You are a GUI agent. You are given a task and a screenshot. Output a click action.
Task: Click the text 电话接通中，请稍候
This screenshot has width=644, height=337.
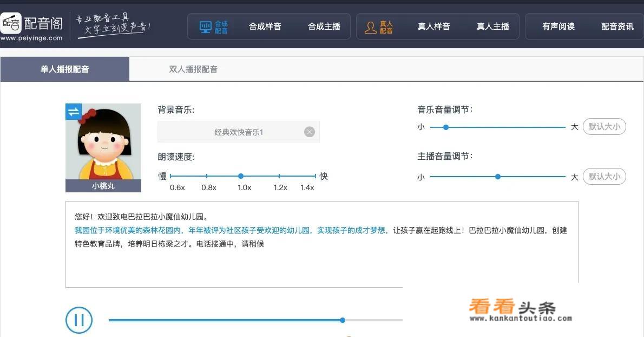230,244
